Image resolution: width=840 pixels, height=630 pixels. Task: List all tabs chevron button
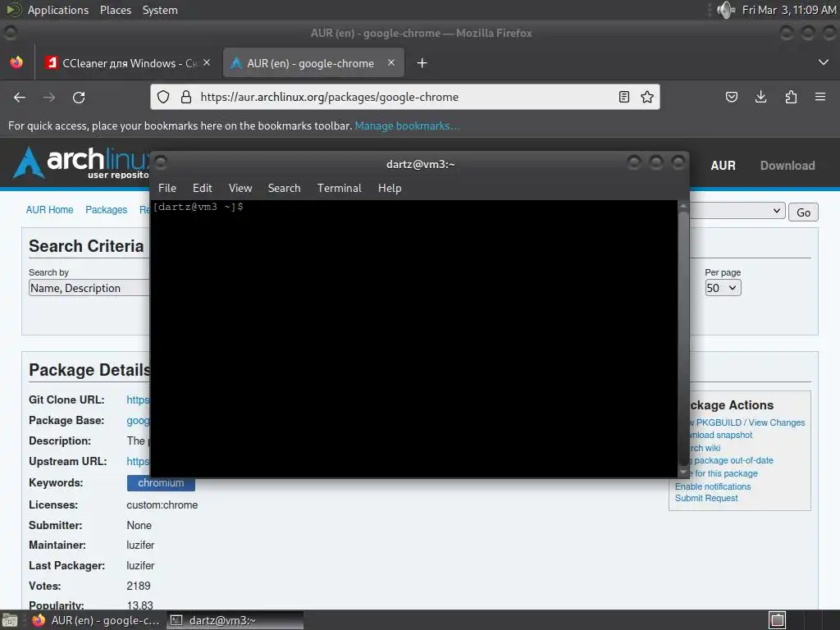pyautogui.click(x=824, y=62)
